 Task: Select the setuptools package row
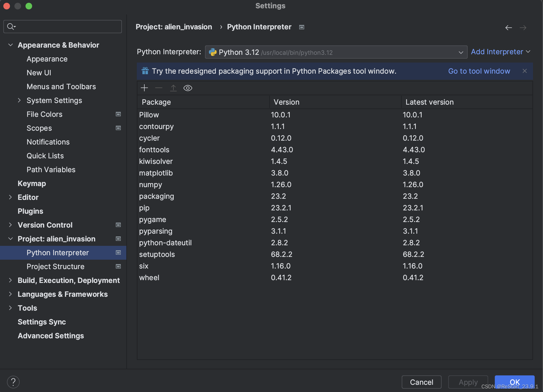tap(335, 254)
